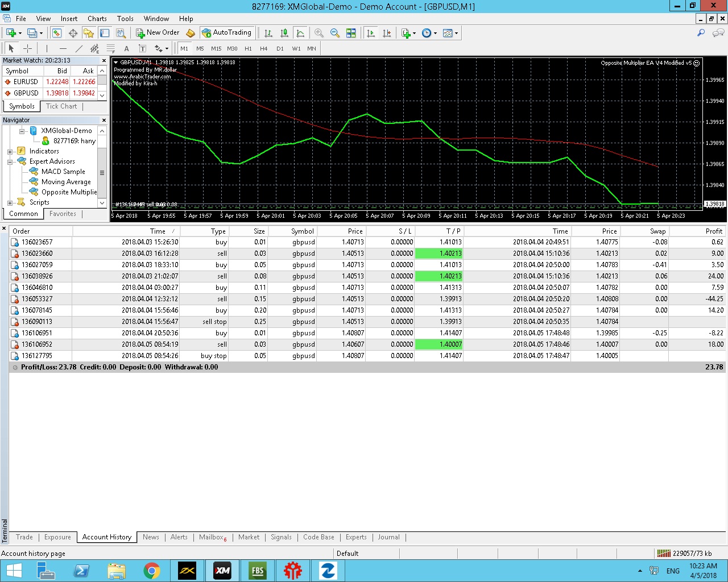Open the chart templates dropdown arrow
The width and height of the screenshot is (728, 582).
pos(456,33)
